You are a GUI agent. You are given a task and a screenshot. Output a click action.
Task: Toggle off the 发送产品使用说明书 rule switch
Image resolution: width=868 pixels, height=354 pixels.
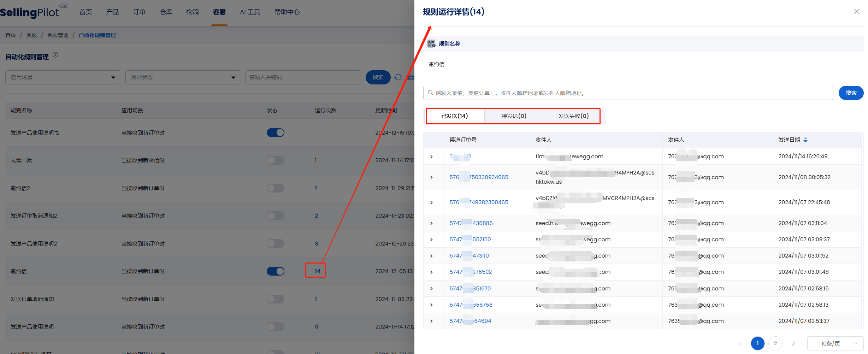click(x=275, y=133)
